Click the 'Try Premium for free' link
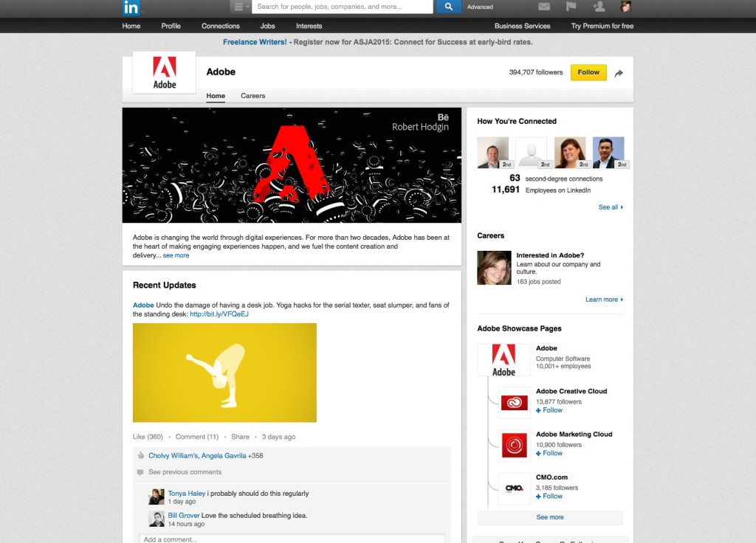Screen dimensions: 756x543 point(602,26)
